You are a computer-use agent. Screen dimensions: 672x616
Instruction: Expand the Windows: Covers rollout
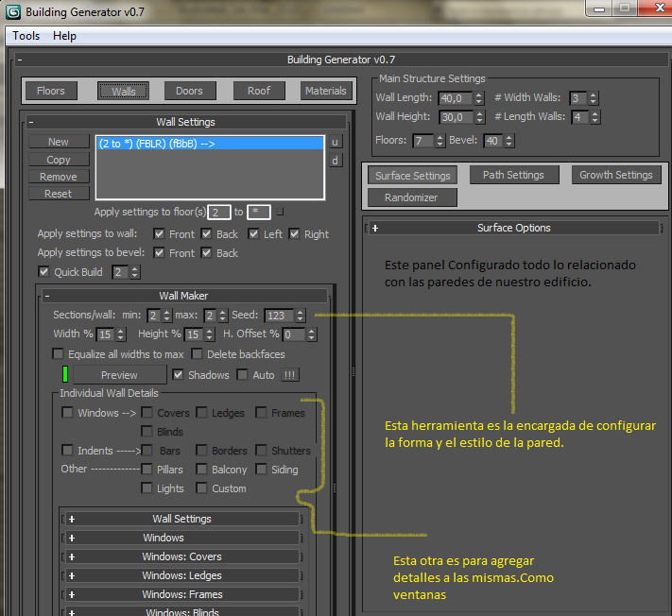[72, 556]
